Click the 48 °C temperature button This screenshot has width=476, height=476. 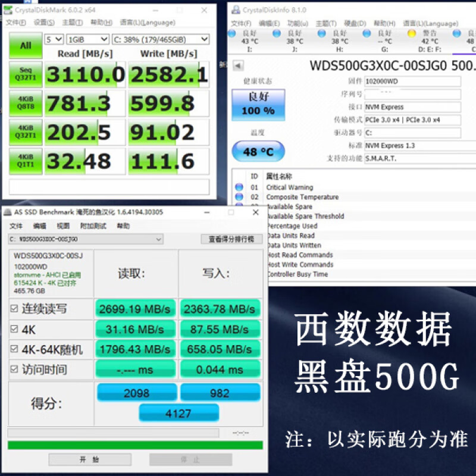258,151
